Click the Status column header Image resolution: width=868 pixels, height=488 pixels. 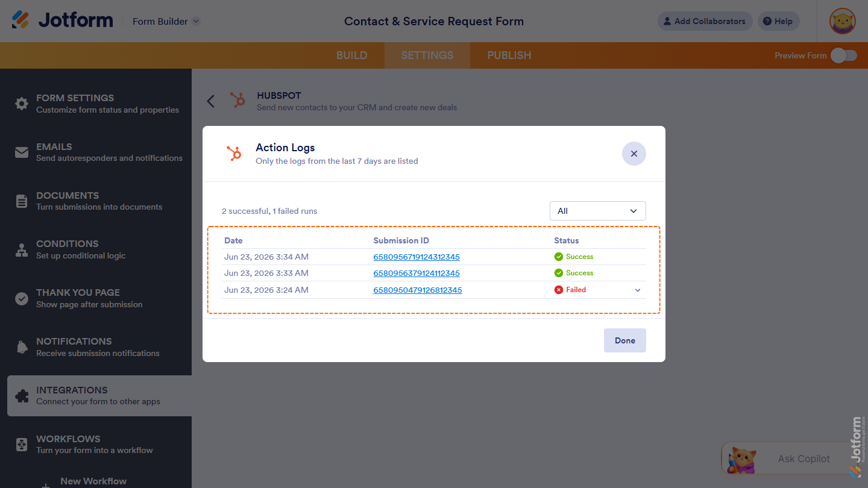coord(567,240)
